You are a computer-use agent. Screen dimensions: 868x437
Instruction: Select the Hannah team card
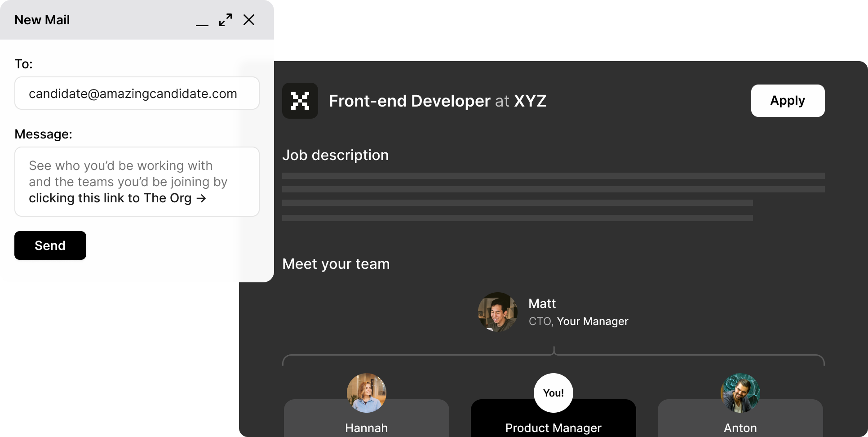367,418
